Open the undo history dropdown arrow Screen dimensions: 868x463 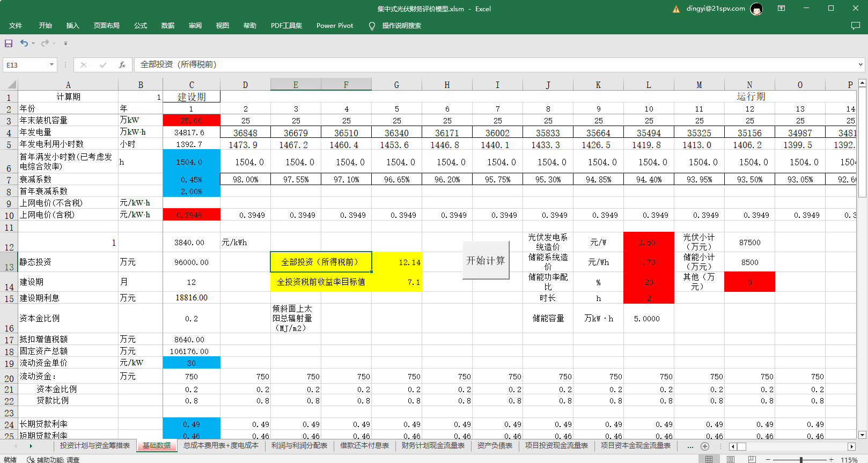coord(33,43)
